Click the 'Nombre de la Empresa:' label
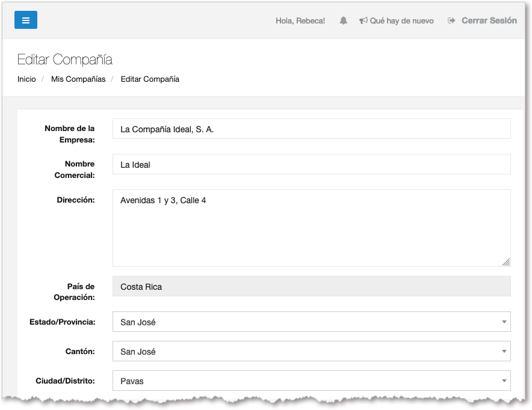Viewport: 532px width, 410px height. click(x=70, y=134)
